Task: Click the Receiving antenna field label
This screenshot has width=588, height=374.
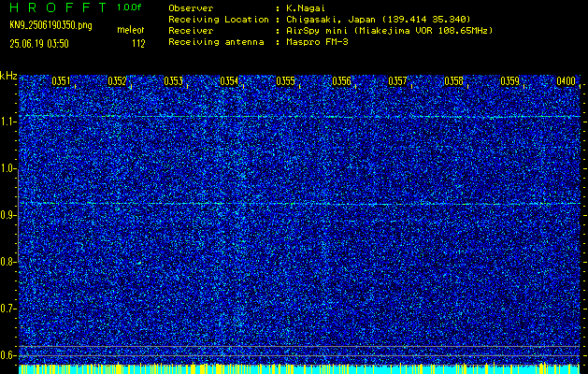Action: coord(216,42)
